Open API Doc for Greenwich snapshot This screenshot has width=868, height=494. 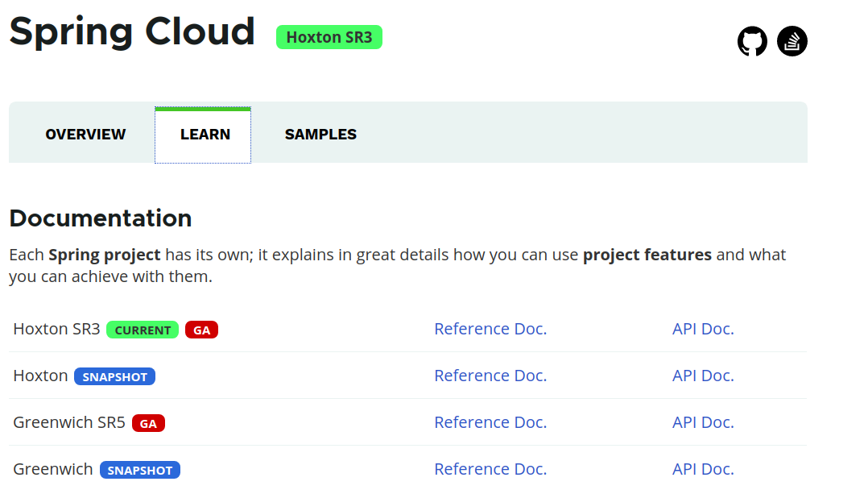pos(703,468)
